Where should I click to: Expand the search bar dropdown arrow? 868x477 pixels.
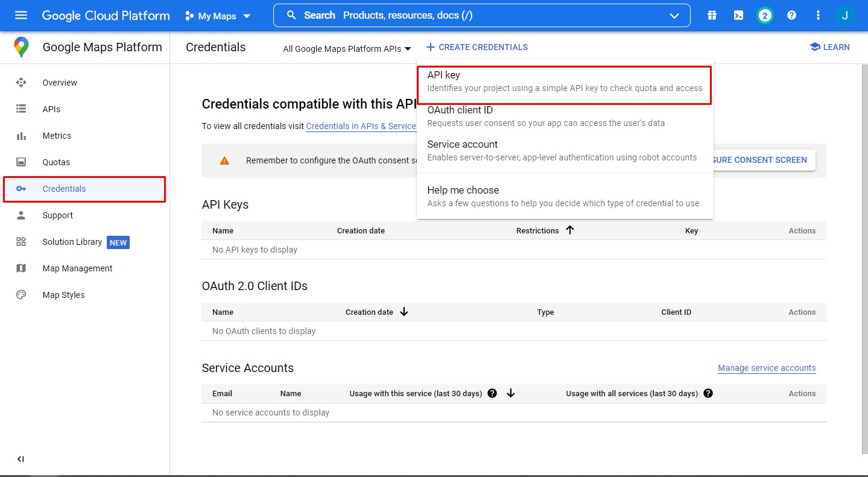(x=674, y=16)
